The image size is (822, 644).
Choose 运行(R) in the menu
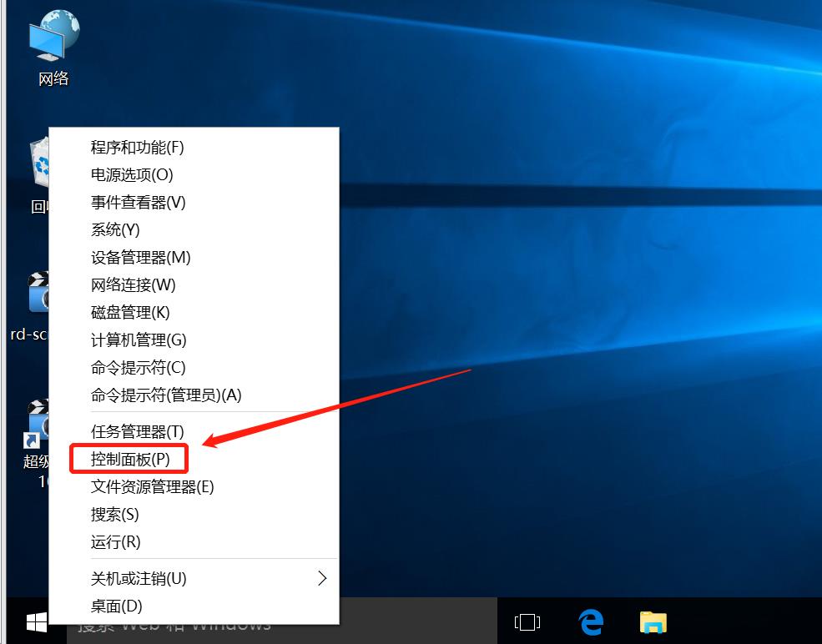pos(115,542)
